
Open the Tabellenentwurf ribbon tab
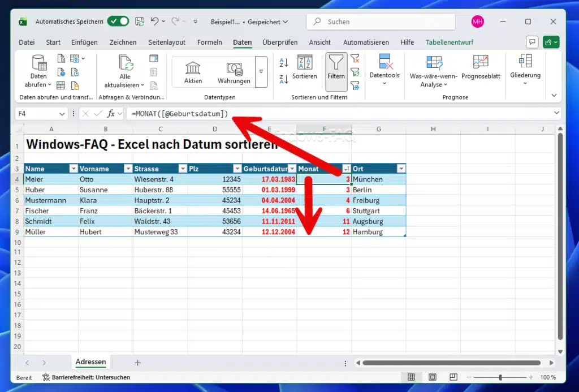[449, 42]
